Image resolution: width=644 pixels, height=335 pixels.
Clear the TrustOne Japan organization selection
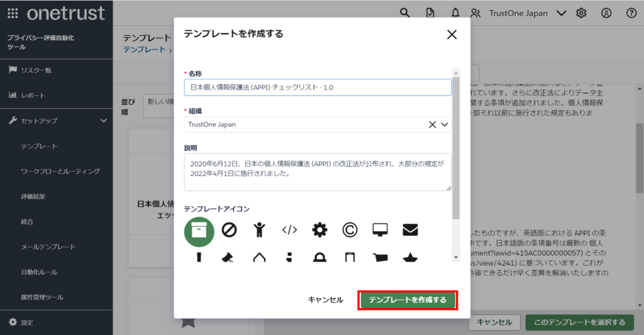point(432,124)
